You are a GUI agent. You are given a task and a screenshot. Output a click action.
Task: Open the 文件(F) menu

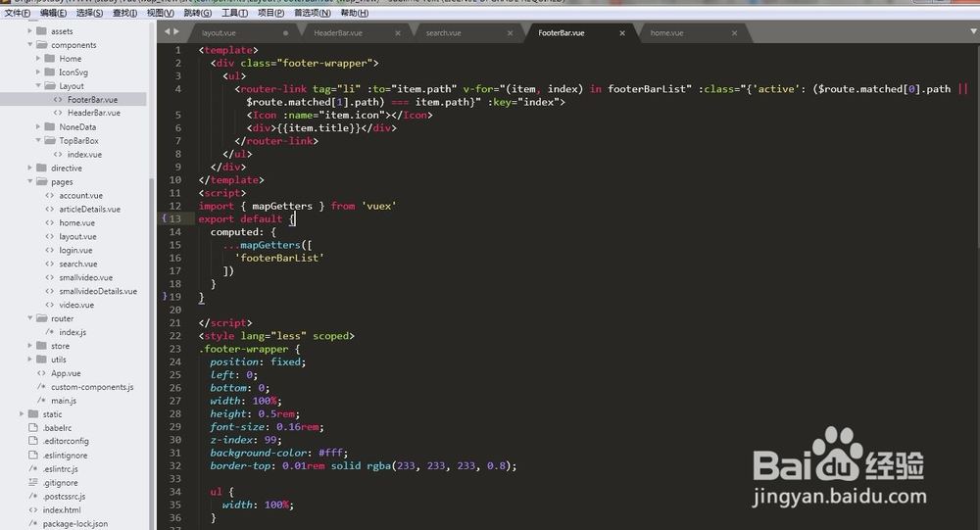[x=18, y=13]
